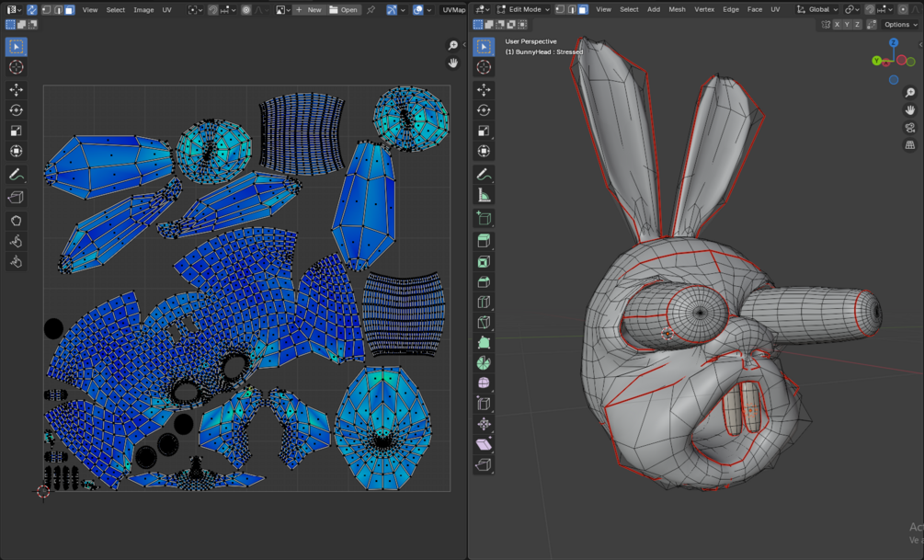This screenshot has width=924, height=560.
Task: Open the Edit Mode dropdown
Action: pyautogui.click(x=523, y=9)
